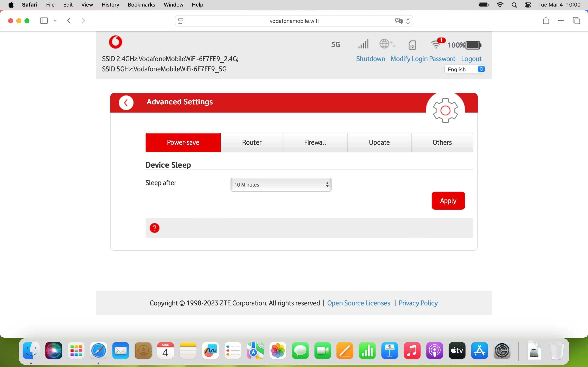Click the SIM card status icon
This screenshot has height=367, width=588.
tap(412, 45)
